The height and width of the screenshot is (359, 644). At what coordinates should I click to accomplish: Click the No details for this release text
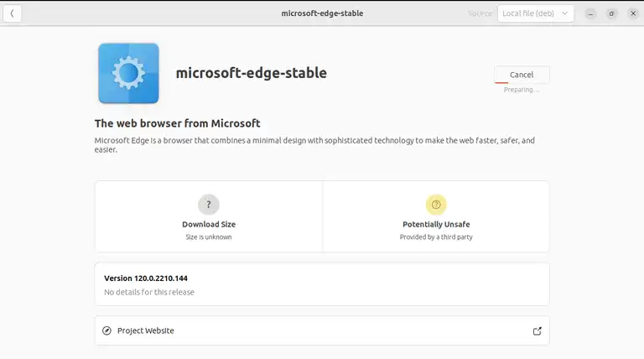coord(149,292)
